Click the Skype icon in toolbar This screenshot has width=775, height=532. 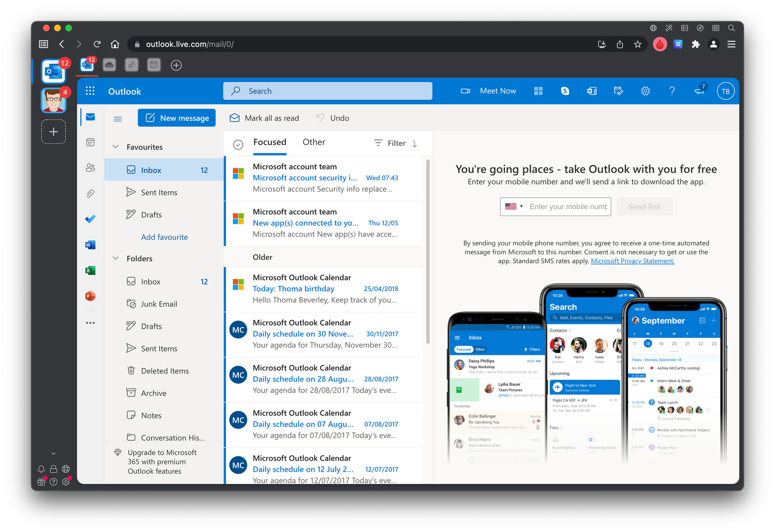click(x=565, y=91)
